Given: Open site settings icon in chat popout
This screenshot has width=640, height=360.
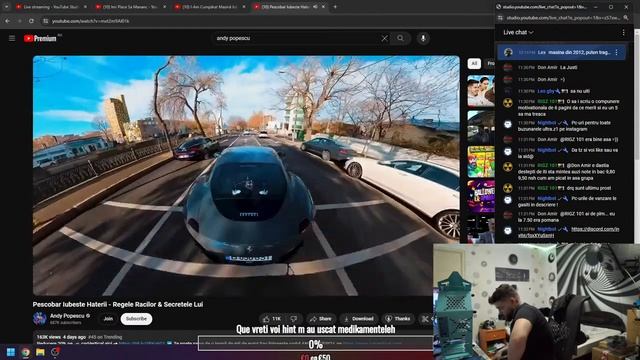Looking at the screenshot, I should pyautogui.click(x=500, y=18).
